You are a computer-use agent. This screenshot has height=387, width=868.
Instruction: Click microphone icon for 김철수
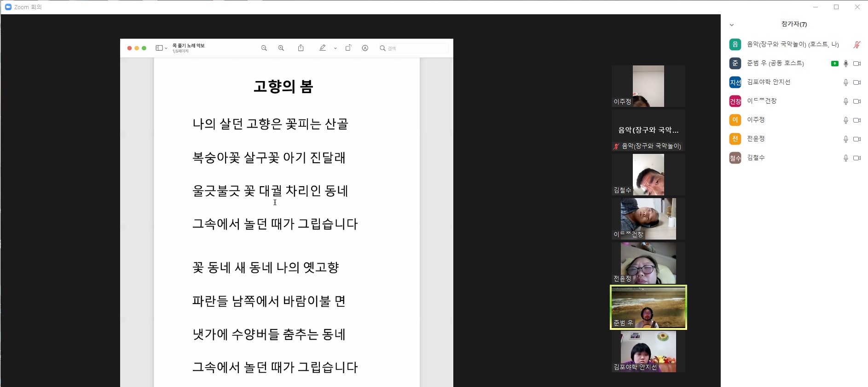pyautogui.click(x=845, y=158)
